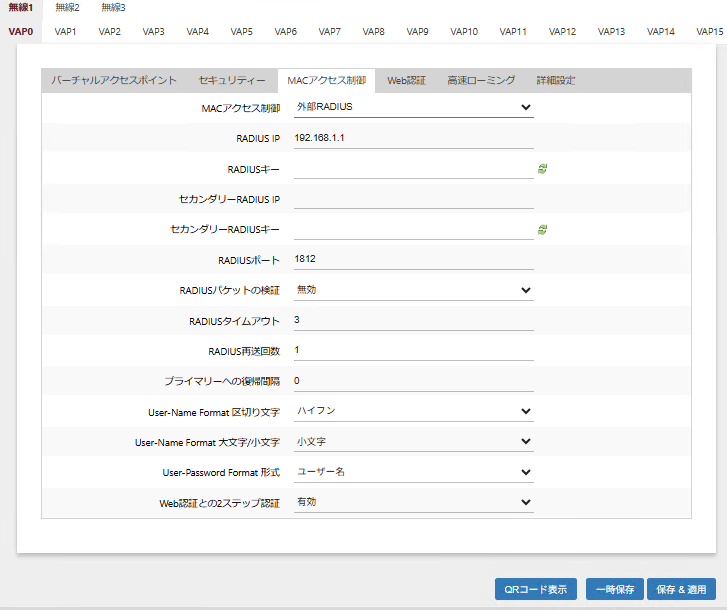Image resolution: width=727 pixels, height=610 pixels.
Task: Expand User-Password Format 形式 dropdown
Action: [x=413, y=472]
